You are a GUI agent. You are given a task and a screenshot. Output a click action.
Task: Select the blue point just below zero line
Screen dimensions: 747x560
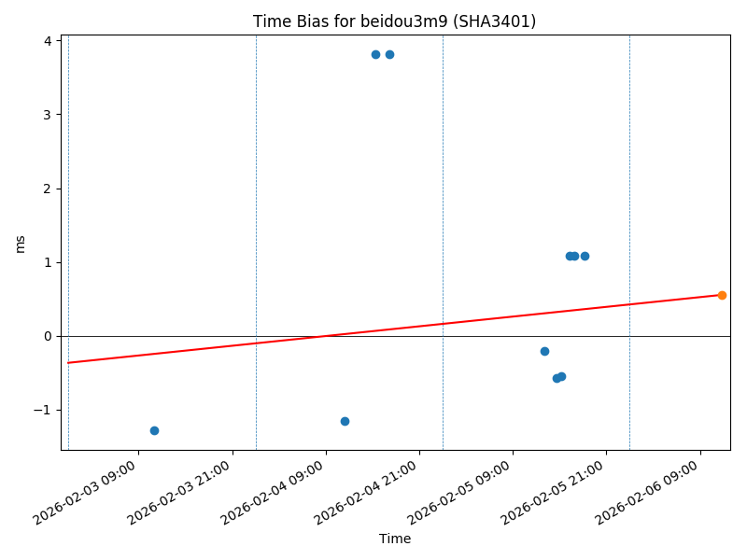(544, 351)
